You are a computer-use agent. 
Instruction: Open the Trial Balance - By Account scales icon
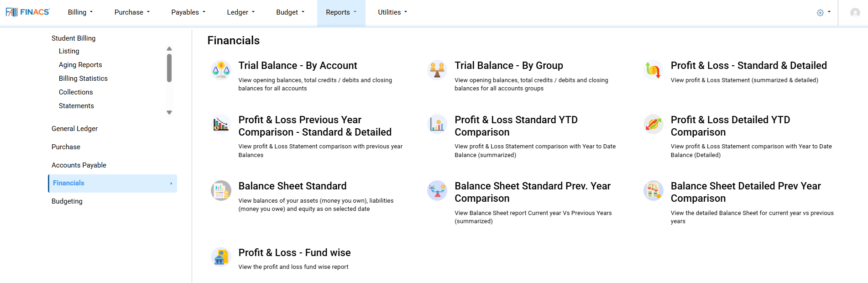click(x=221, y=69)
